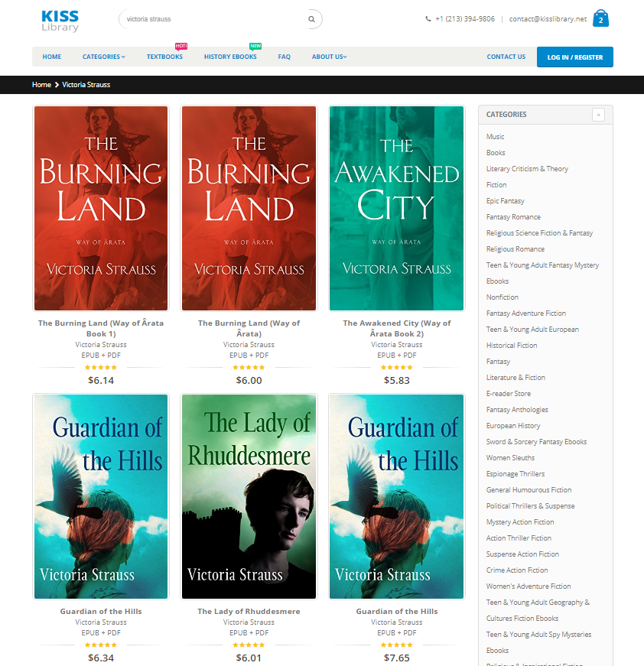Click The Lady of Rhuddesmere title
The image size is (644, 666).
(249, 611)
